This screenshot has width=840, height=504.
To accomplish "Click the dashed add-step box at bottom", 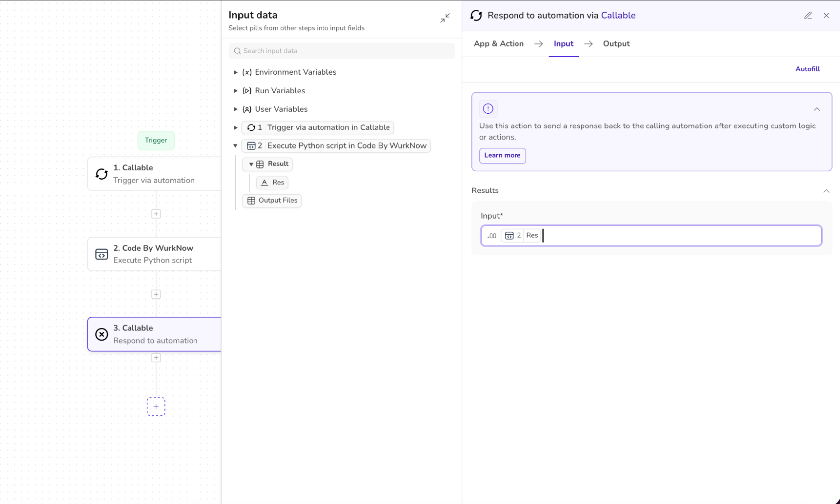I will [x=156, y=407].
